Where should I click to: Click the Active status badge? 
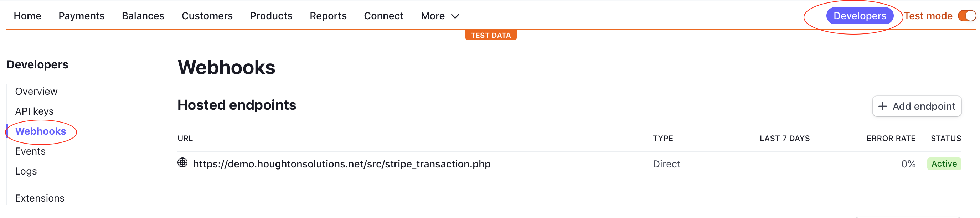(944, 164)
